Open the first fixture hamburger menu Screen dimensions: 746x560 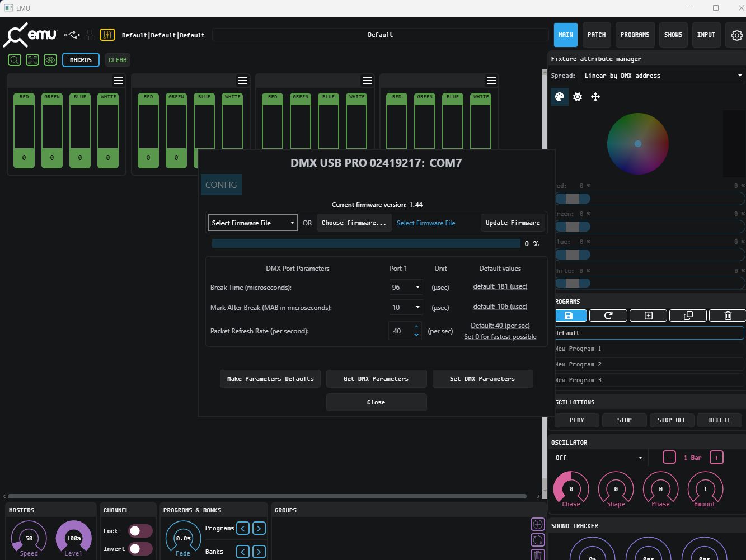pyautogui.click(x=119, y=81)
